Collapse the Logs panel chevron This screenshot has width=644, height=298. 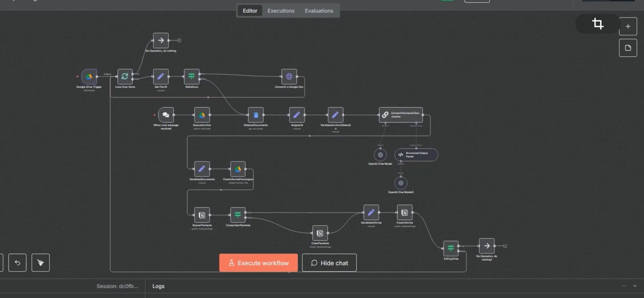point(635,286)
